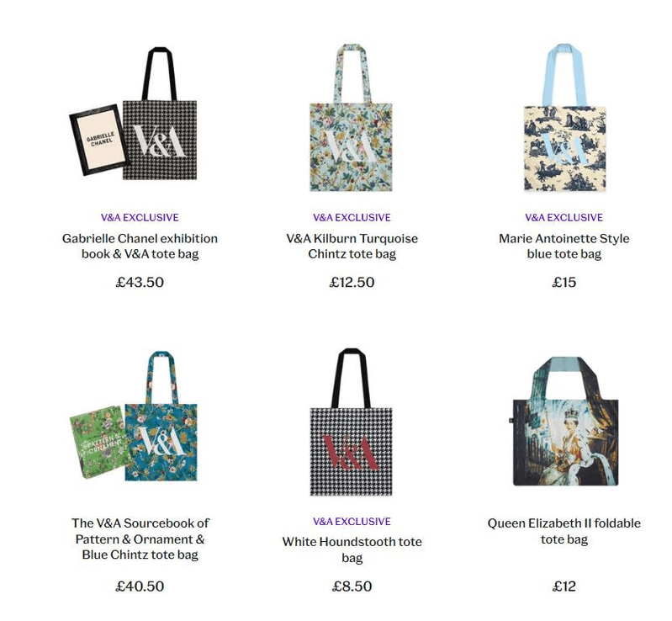Image resolution: width=672 pixels, height=621 pixels.
Task: View White Houndstooth tote bag image
Action: [352, 422]
